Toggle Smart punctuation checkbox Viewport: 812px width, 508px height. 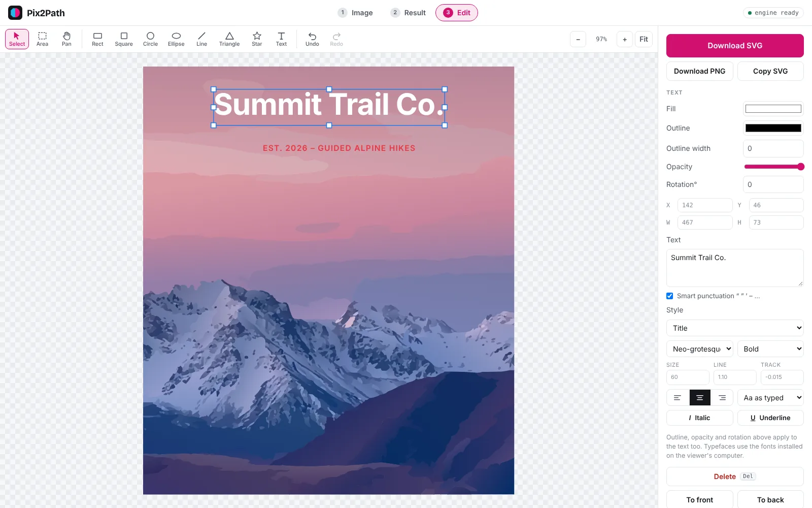click(670, 296)
